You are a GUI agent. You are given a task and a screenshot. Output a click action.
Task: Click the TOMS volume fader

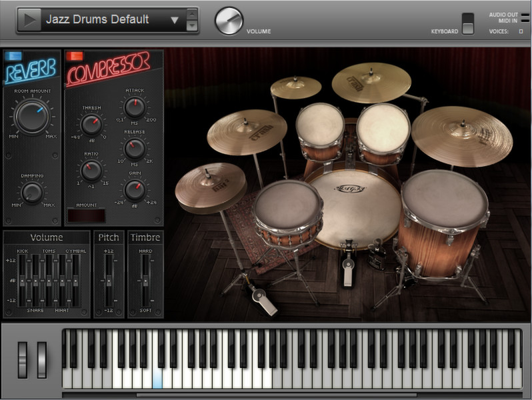tap(49, 281)
